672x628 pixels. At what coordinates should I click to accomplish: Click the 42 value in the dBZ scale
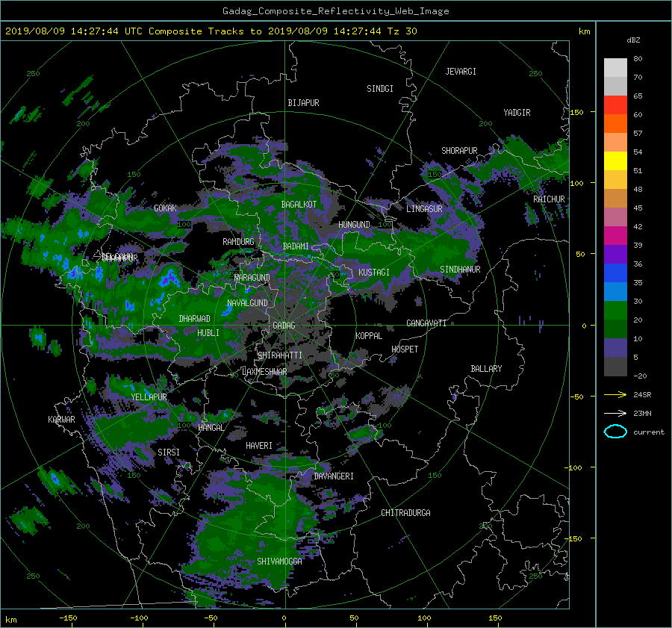click(x=638, y=226)
